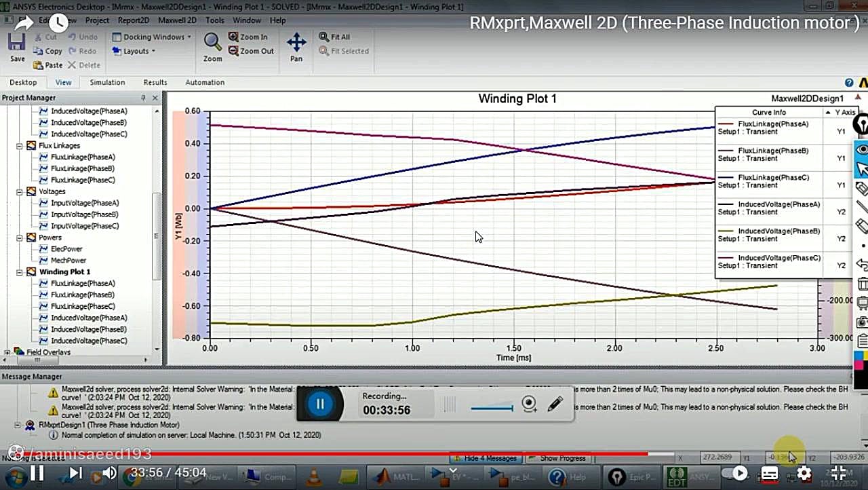
Task: Skip to next video in player
Action: [75, 473]
